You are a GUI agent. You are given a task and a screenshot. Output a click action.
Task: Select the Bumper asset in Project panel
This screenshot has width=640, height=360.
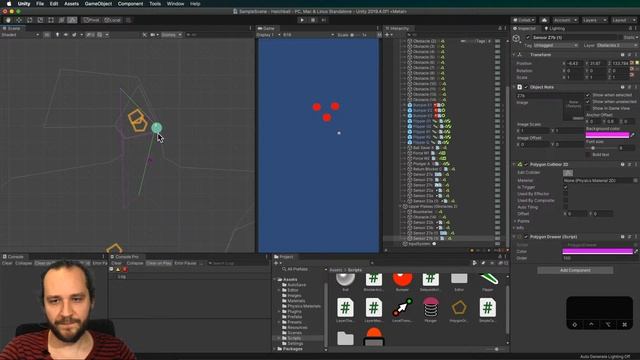click(402, 280)
